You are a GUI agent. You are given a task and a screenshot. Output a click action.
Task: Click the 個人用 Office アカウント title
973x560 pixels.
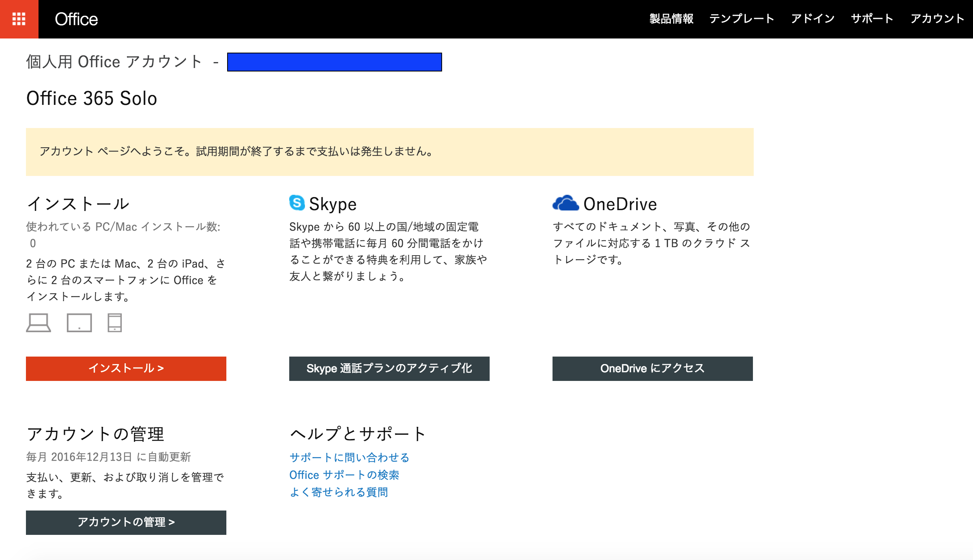[x=114, y=62]
